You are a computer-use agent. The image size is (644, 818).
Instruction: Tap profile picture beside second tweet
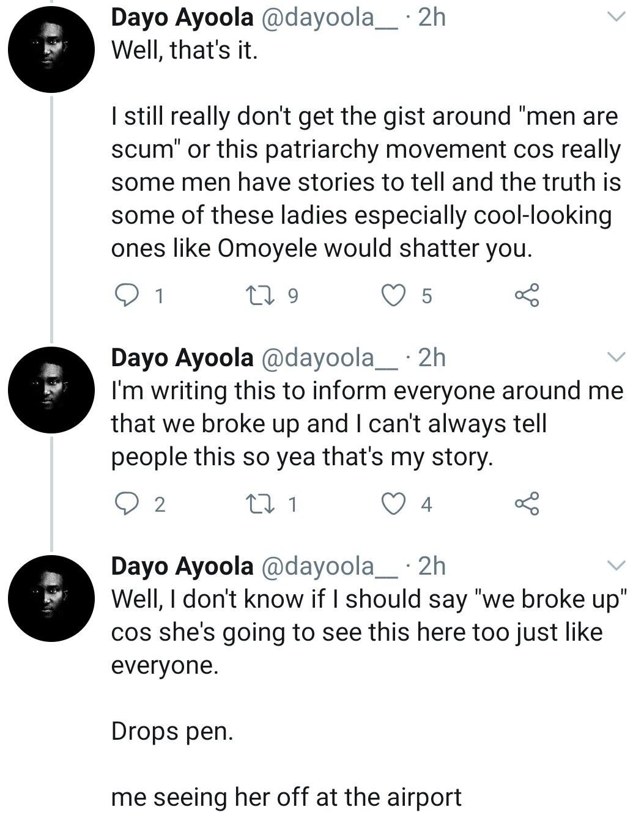pos(51,389)
